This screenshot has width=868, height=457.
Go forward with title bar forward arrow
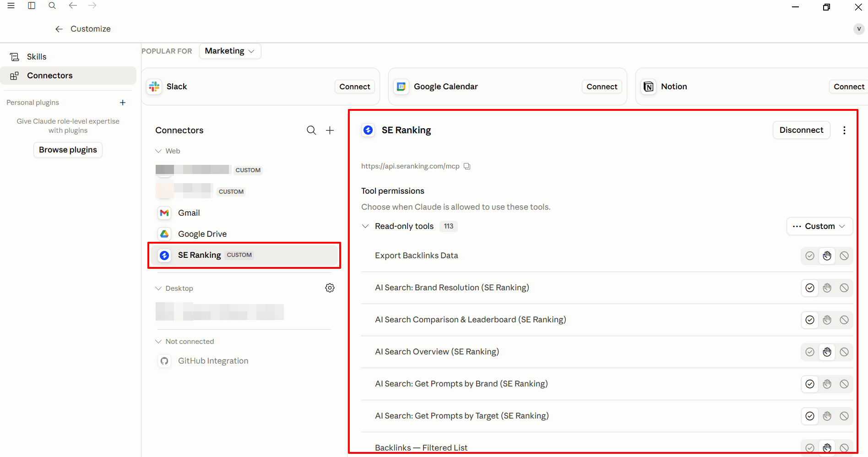[x=92, y=5]
